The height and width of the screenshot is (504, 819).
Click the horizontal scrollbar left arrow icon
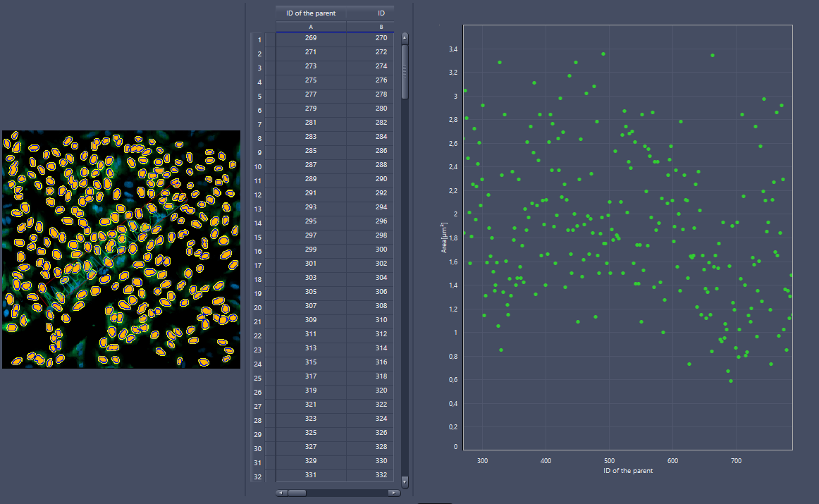[x=281, y=493]
